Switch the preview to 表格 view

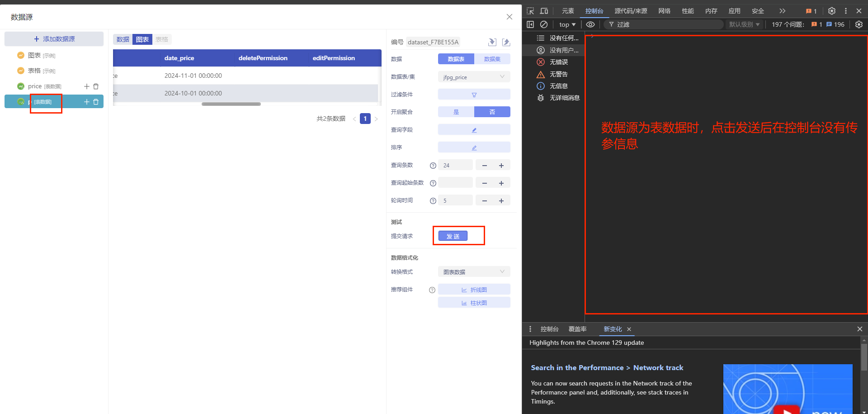162,39
